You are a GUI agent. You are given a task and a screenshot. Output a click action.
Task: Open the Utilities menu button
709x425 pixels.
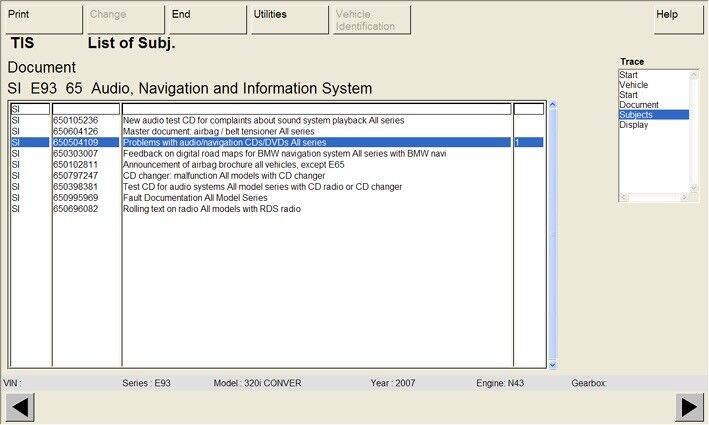click(288, 19)
